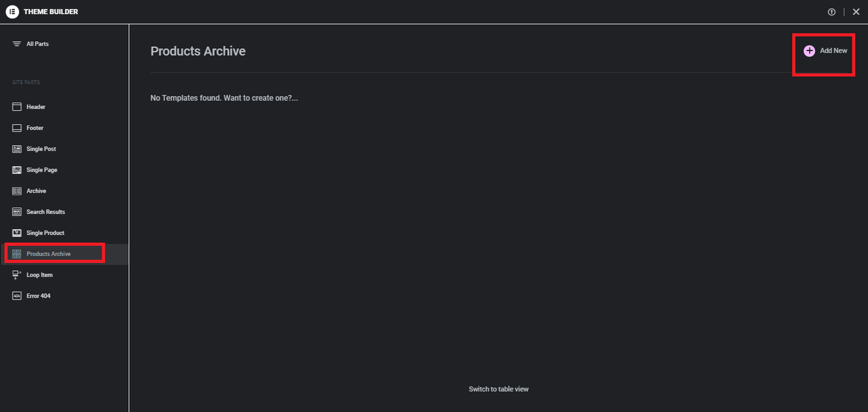The image size is (868, 412).
Task: Open Single Post templates
Action: tap(41, 149)
